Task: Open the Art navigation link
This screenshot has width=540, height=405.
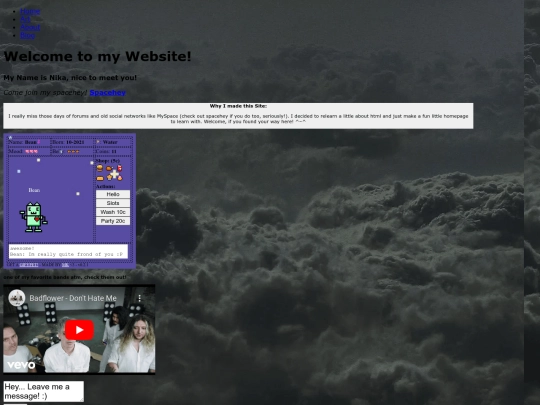Action: coord(25,19)
